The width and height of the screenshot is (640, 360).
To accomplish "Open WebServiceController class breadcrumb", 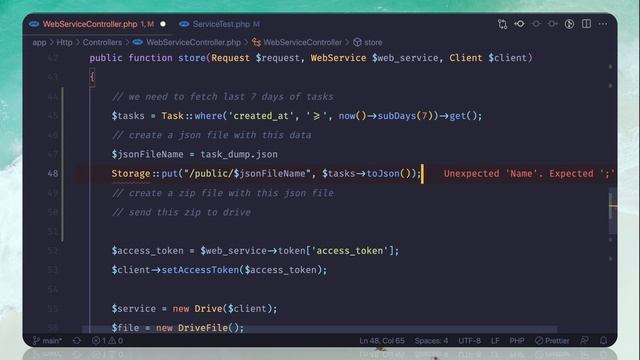I will coord(302,42).
